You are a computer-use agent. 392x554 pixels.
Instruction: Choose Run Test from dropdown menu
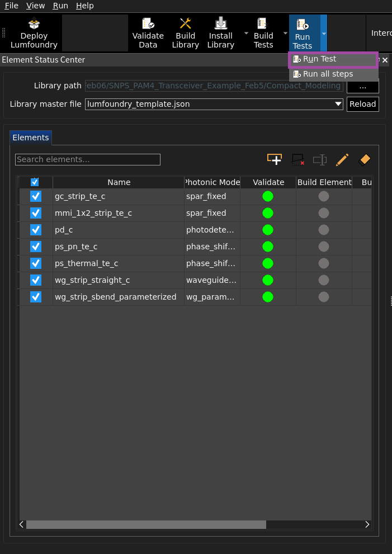pos(333,59)
